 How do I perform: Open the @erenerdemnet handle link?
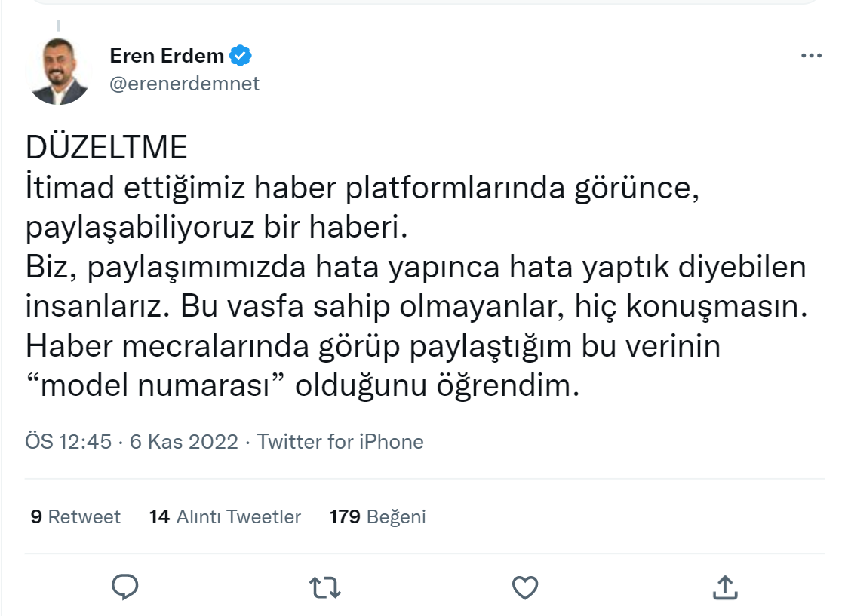coord(184,84)
